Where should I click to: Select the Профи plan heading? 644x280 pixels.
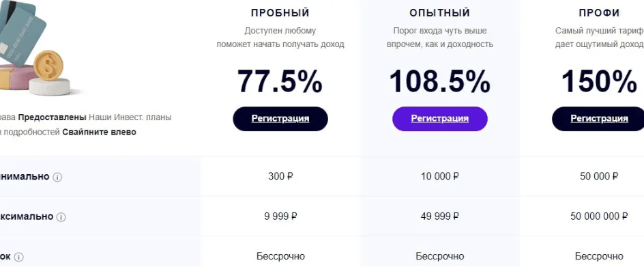599,13
